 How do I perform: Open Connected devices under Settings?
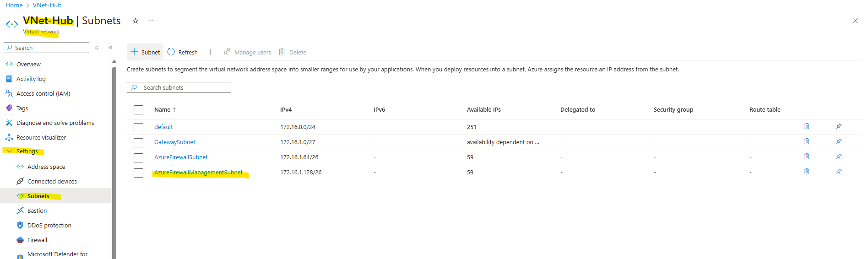(x=52, y=181)
